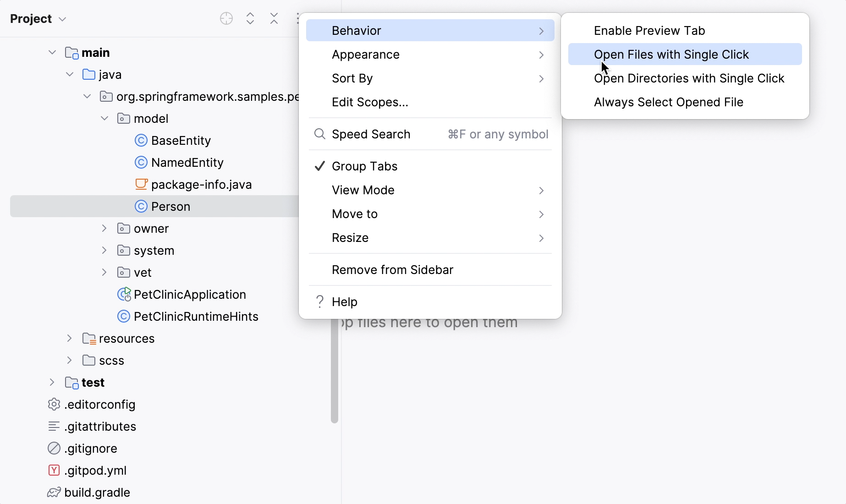Screen dimensions: 846x504
Task: Click Remove from Sidebar
Action: (x=392, y=270)
